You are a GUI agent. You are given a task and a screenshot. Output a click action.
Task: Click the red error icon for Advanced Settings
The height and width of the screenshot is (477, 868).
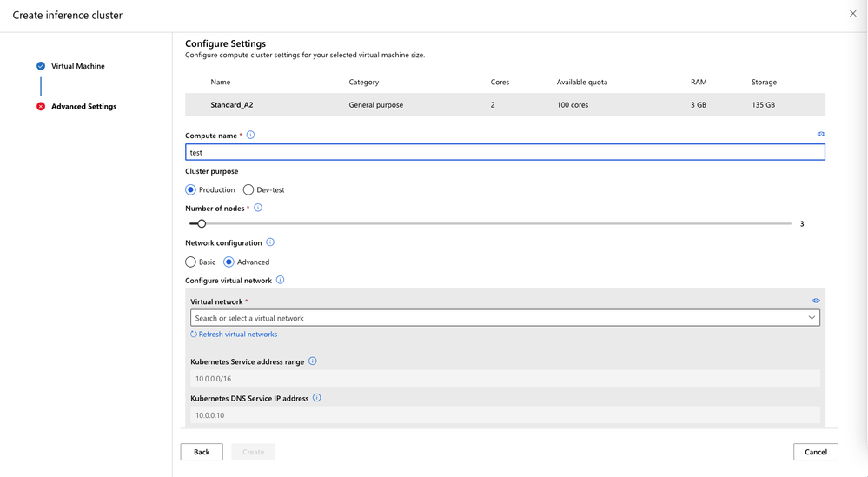tap(41, 106)
